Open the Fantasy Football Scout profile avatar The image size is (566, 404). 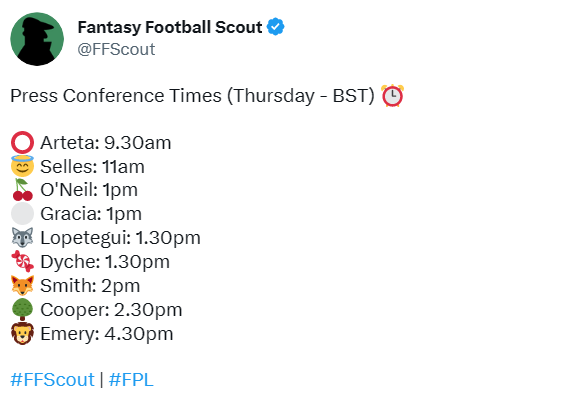coord(37,39)
